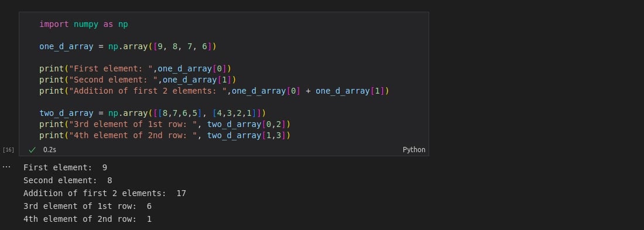Viewport: 644px width, 230px height.
Task: Click the 'import numpy as np' line
Action: click(x=84, y=24)
